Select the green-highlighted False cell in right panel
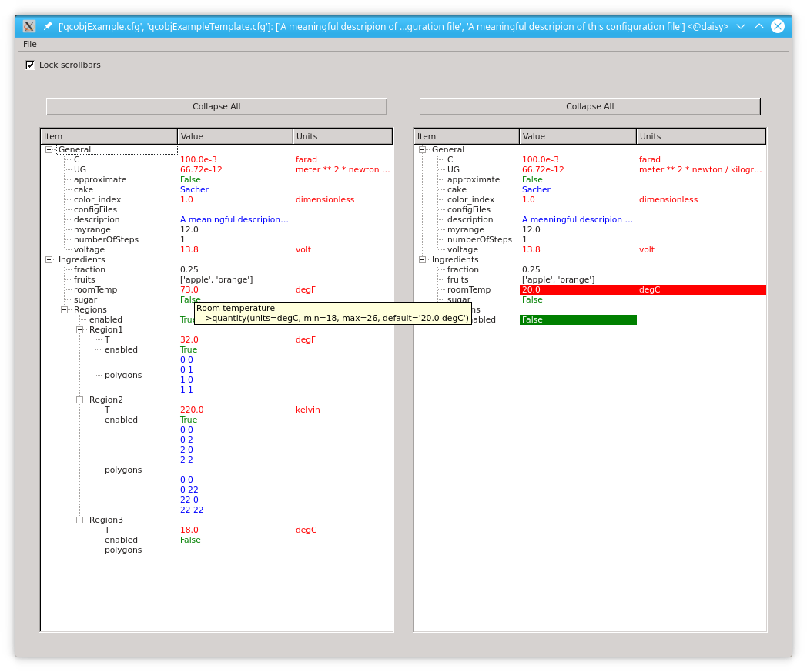Image resolution: width=807 pixels, height=672 pixels. point(578,319)
